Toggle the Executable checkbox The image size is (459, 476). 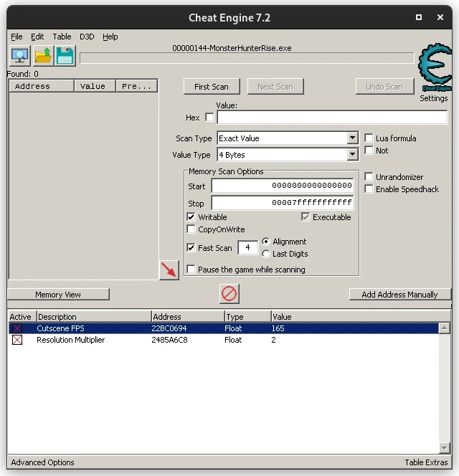(306, 217)
